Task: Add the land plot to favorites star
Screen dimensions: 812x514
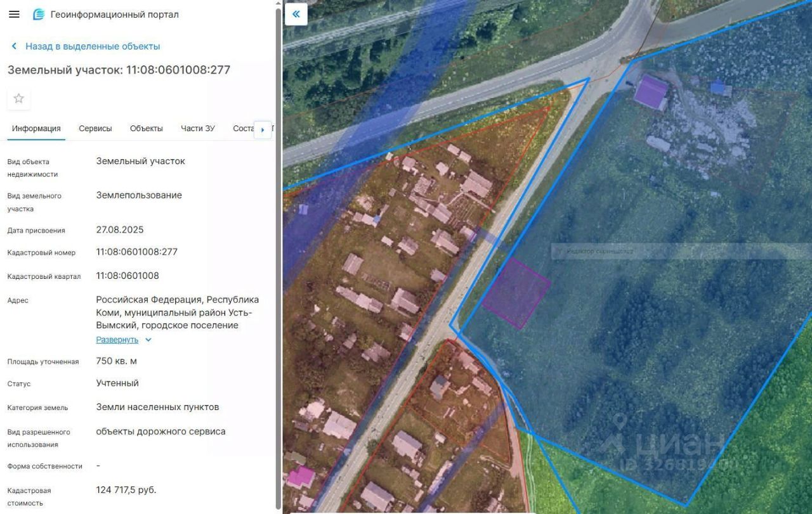Action: coord(19,98)
